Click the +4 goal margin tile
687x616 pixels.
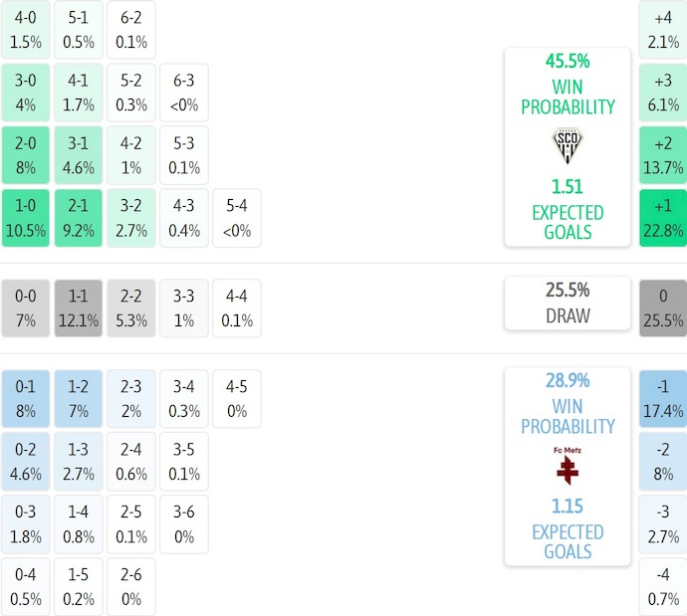[x=663, y=30]
